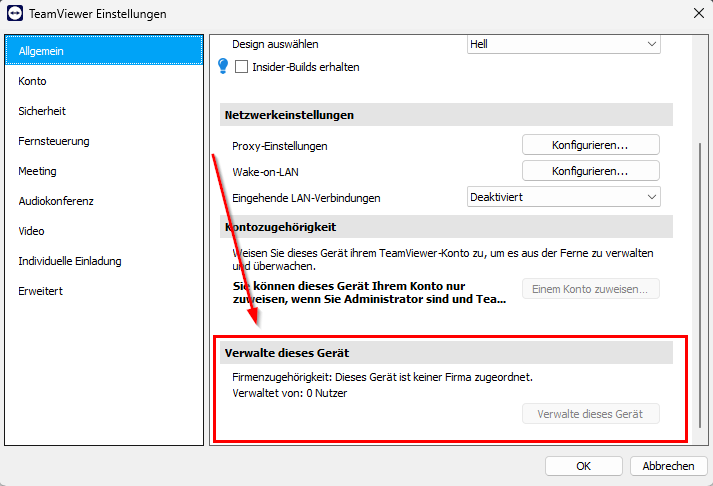Go to Meeting settings
Viewport: 713px width, 486px height.
[104, 171]
